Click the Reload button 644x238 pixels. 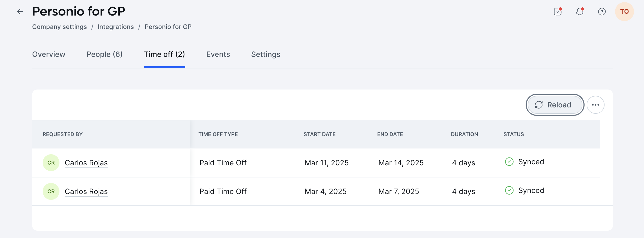(x=555, y=105)
